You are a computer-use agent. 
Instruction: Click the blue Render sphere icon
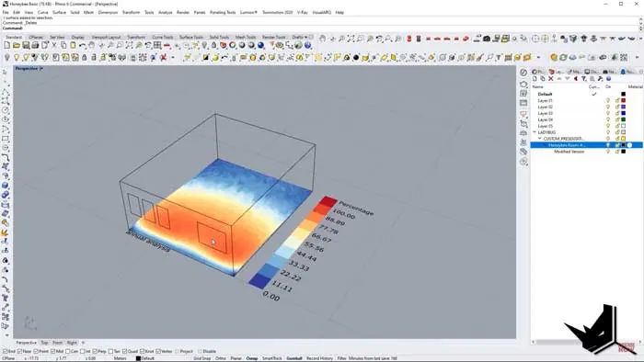click(260, 46)
